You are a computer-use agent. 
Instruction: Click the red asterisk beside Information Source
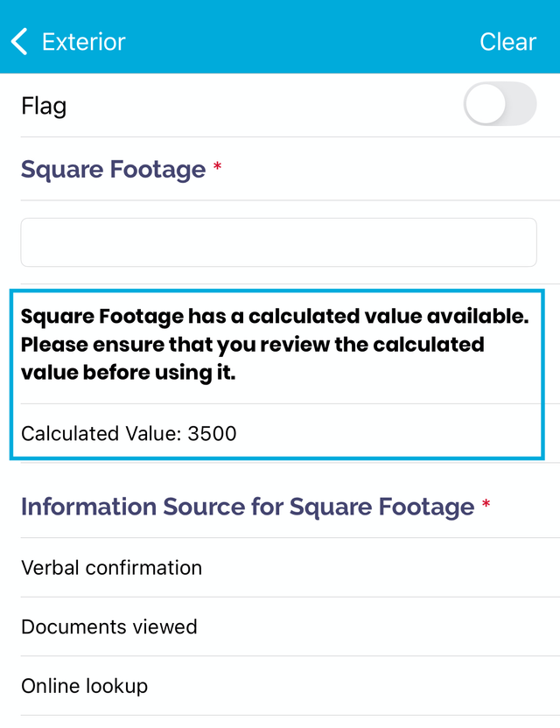(x=486, y=503)
